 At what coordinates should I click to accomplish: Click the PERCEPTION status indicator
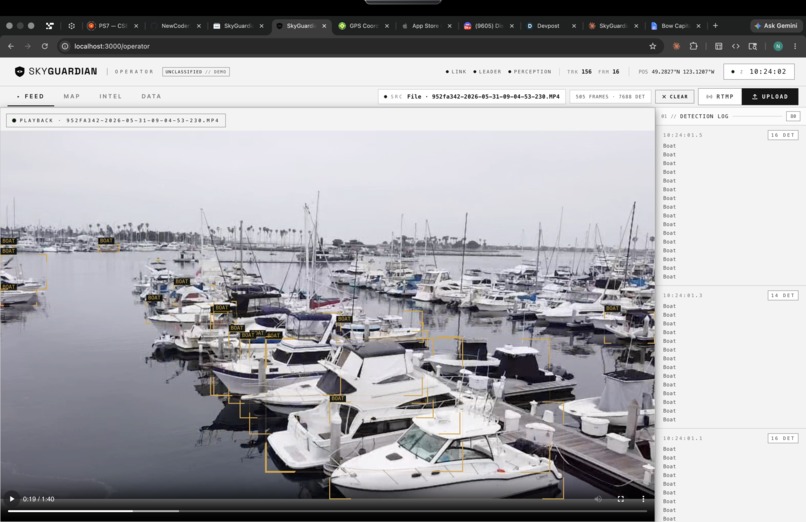pos(529,72)
